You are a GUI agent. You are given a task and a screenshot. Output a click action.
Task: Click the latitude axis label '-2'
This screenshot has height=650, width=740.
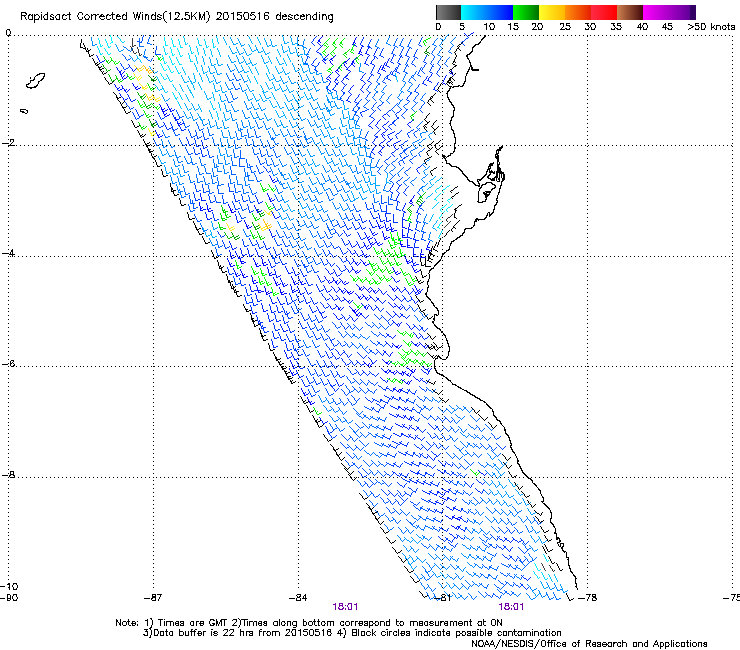tap(9, 143)
